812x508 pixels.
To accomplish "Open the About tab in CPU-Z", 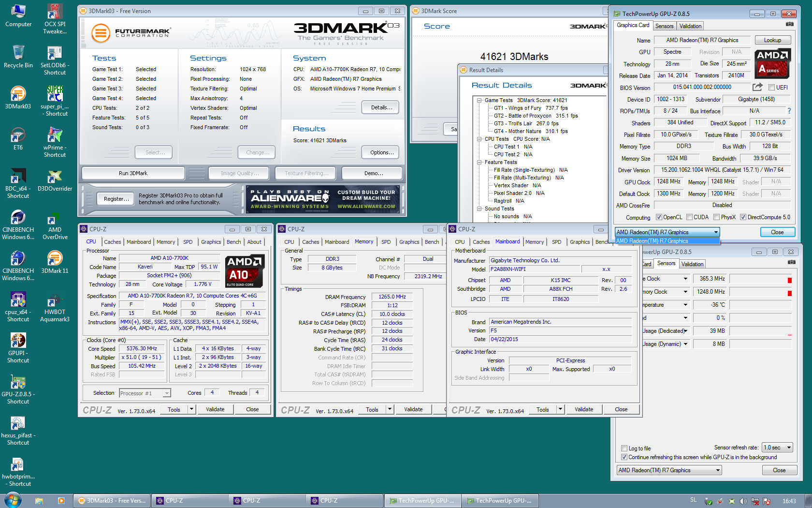I will click(x=254, y=242).
